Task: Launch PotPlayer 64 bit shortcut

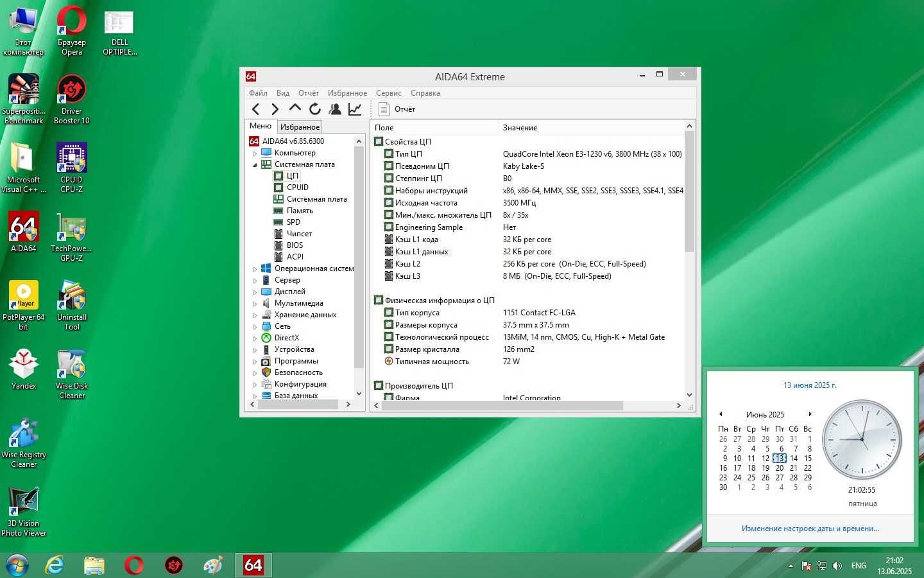Action: (x=24, y=306)
